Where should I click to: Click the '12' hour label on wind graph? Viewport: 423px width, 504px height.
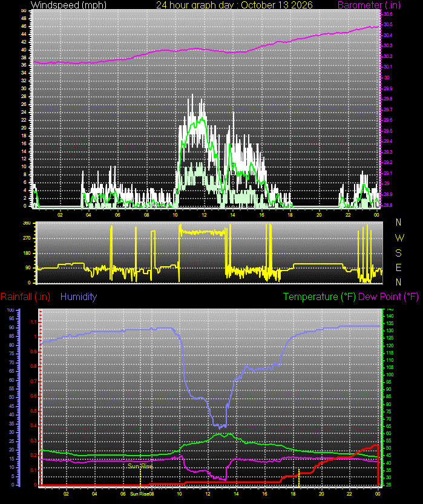[x=204, y=215]
